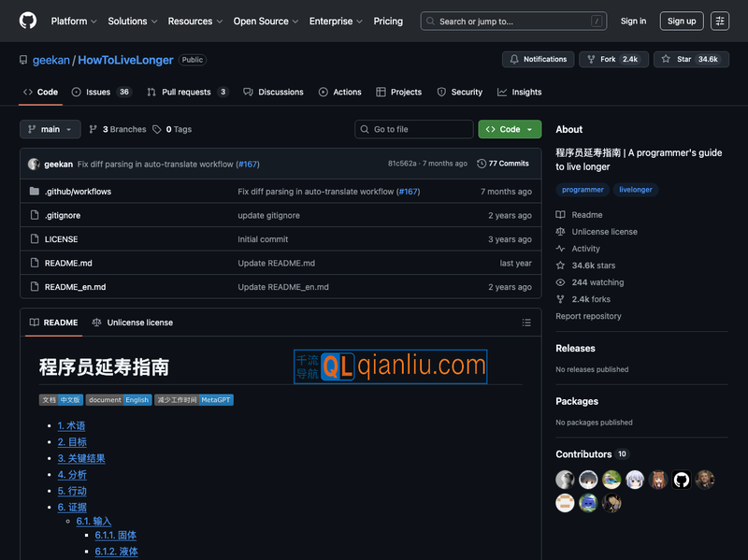748x560 pixels.
Task: Click the command palette icon in search bar
Action: [597, 21]
